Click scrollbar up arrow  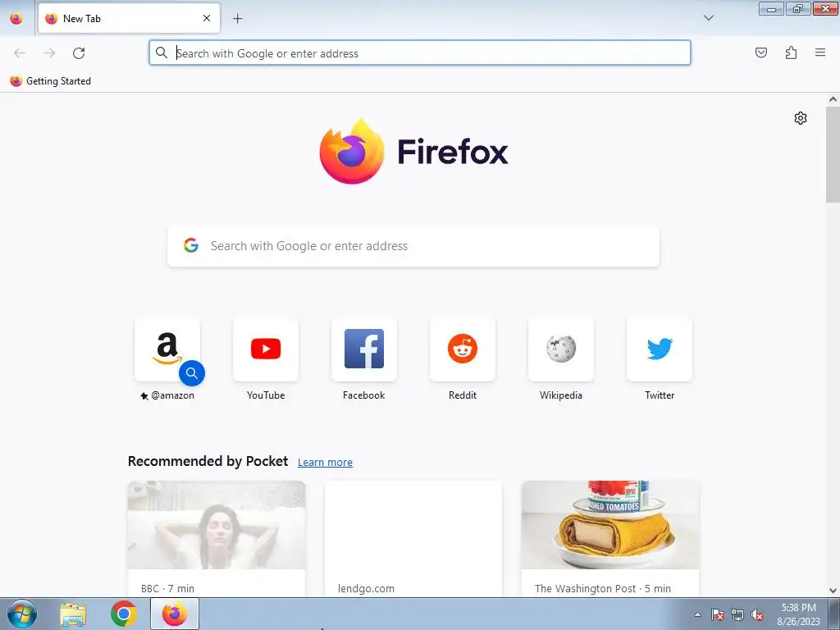tap(833, 99)
